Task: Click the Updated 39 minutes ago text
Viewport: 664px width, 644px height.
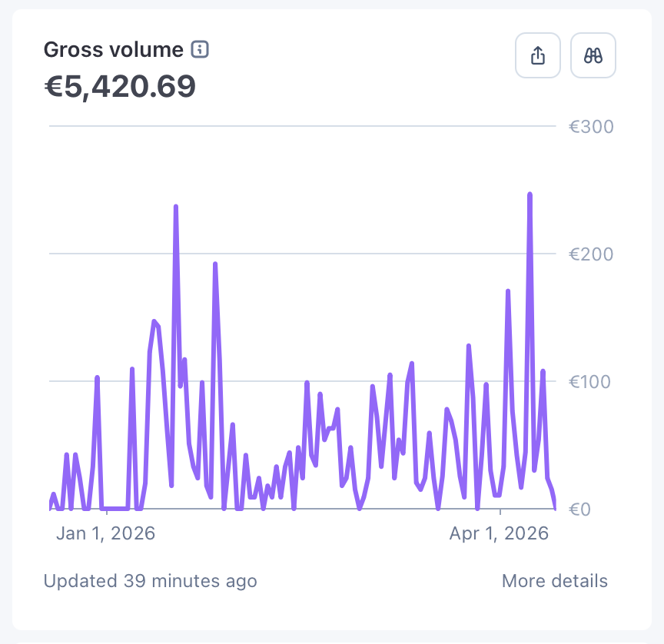Action: pos(151,580)
